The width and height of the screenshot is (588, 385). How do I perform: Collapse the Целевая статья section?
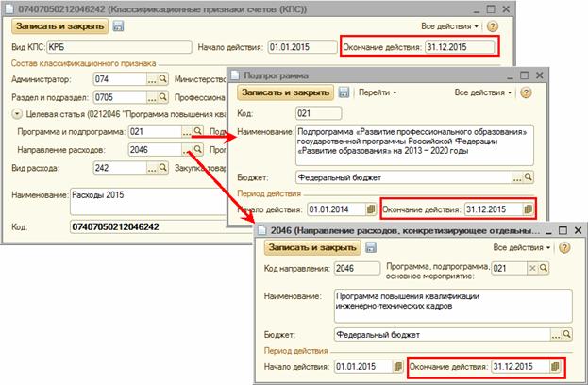(18, 115)
